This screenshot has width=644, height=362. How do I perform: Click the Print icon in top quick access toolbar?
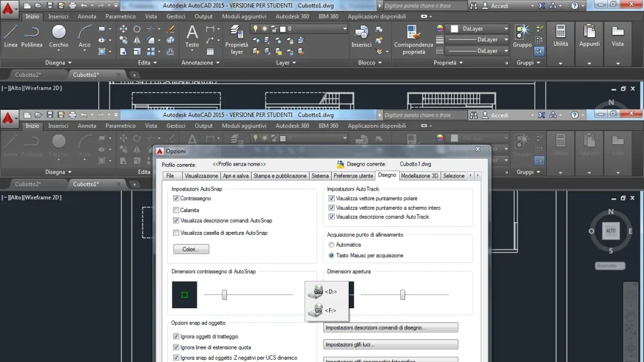(x=72, y=5)
